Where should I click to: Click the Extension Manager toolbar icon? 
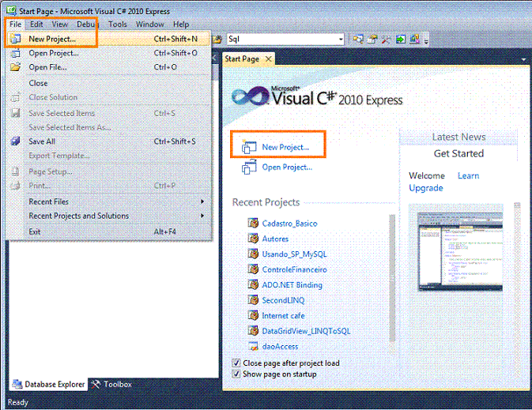[x=414, y=39]
